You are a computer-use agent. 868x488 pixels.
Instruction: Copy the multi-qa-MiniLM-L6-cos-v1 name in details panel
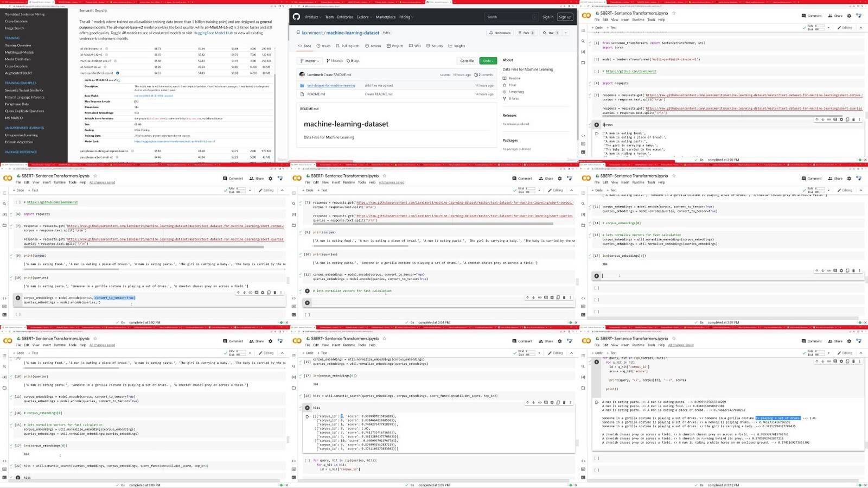(119, 80)
